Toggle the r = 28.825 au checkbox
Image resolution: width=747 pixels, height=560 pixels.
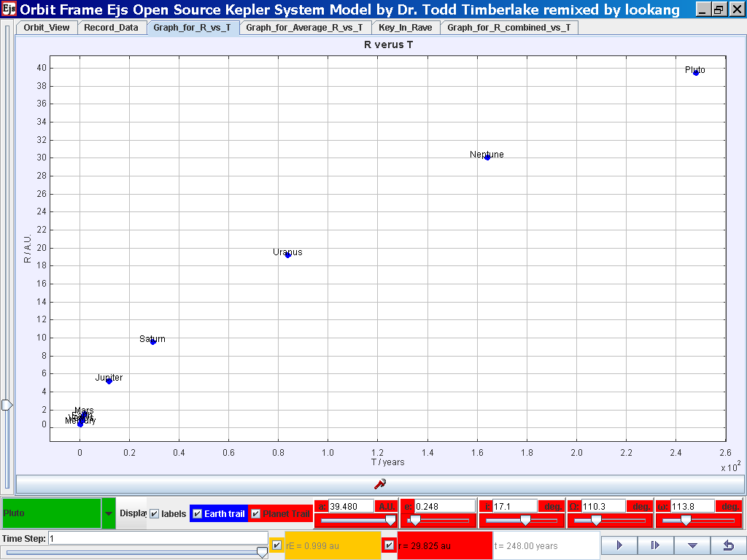click(390, 545)
